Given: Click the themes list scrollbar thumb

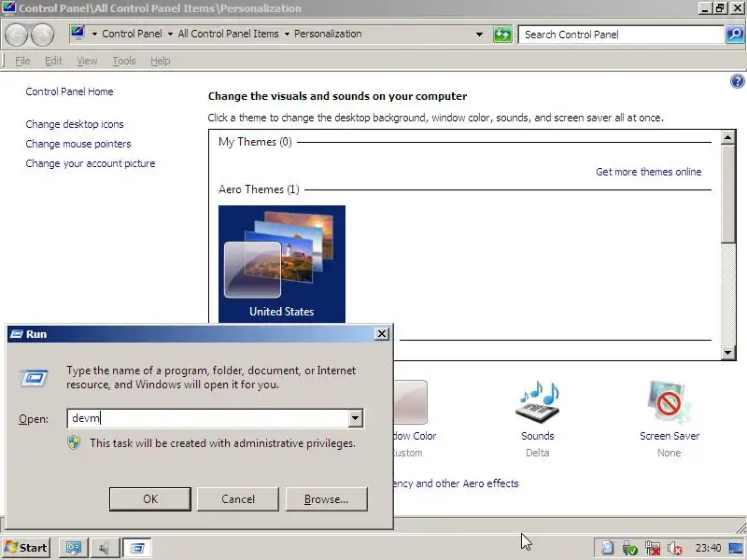Looking at the screenshot, I should pyautogui.click(x=727, y=194).
